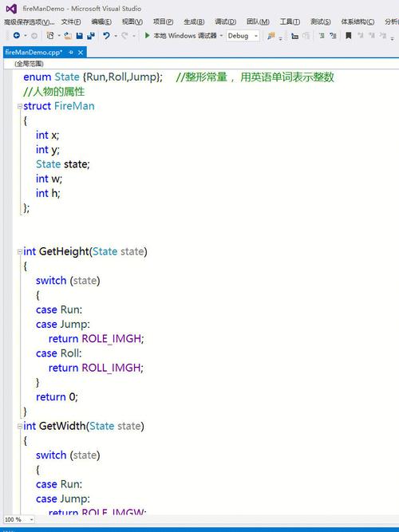Collapse the GetHeight function block
Image resolution: width=399 pixels, height=532 pixels.
click(20, 251)
